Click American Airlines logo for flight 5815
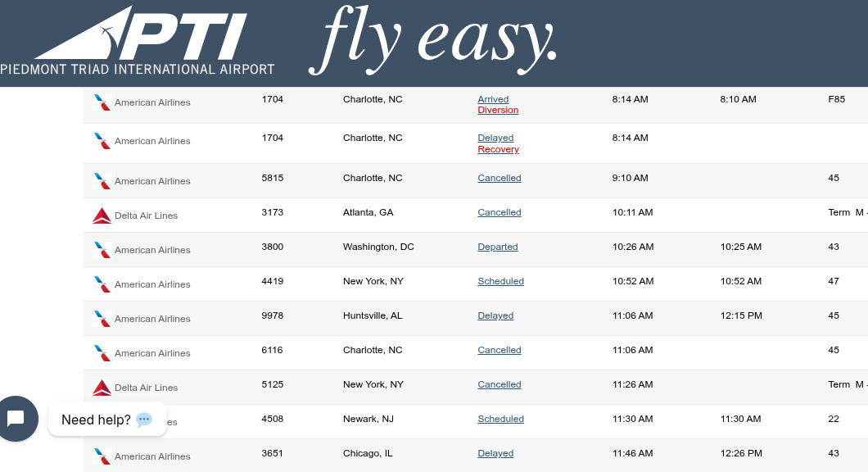The width and height of the screenshot is (868, 472). click(102, 181)
